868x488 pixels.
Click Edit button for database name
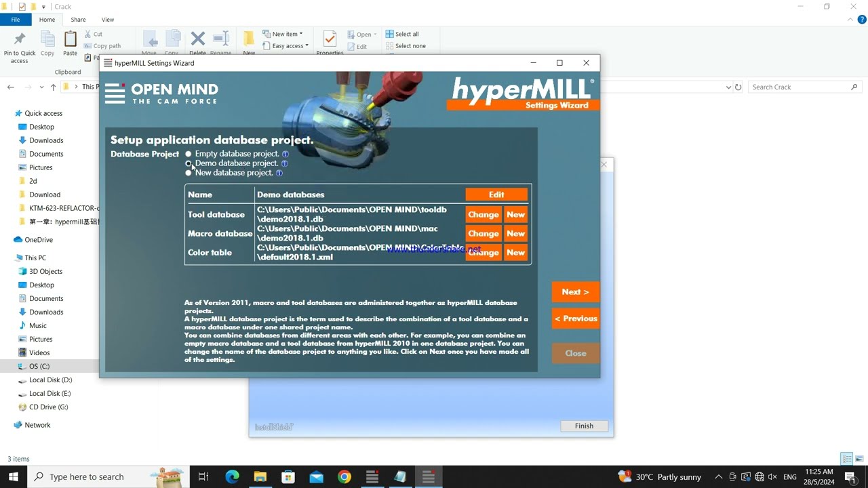coord(496,195)
